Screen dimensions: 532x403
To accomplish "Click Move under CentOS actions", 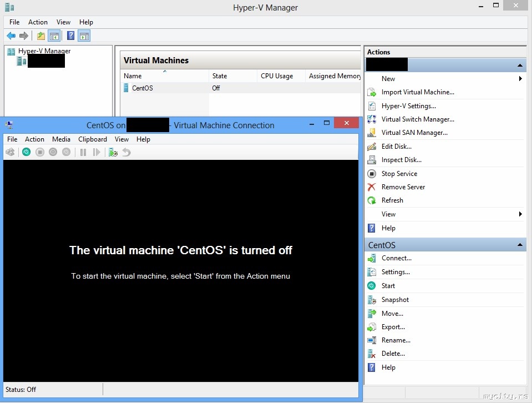I will click(392, 314).
